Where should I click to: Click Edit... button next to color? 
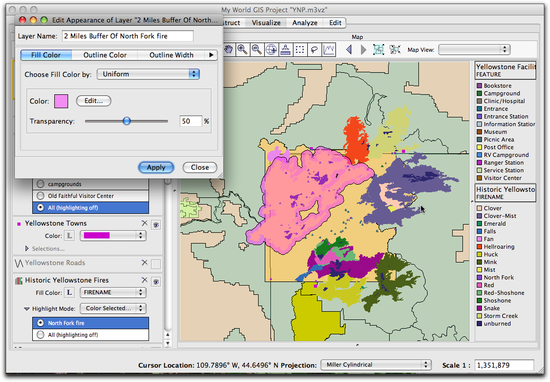point(93,101)
